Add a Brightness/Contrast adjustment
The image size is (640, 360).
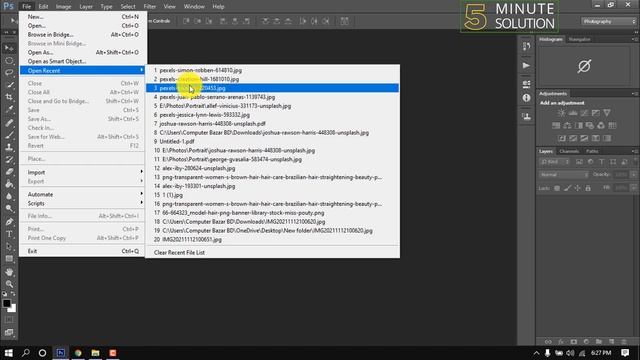point(562,113)
